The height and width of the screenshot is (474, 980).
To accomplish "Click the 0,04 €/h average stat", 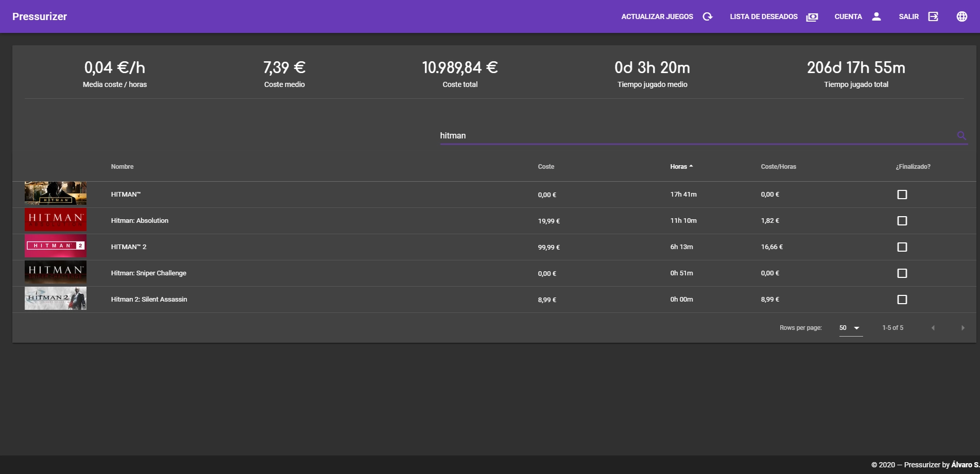I will tap(115, 67).
